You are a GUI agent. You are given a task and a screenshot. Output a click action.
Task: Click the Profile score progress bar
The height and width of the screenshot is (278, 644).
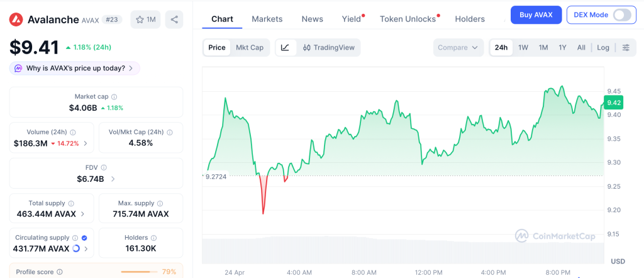(x=138, y=272)
